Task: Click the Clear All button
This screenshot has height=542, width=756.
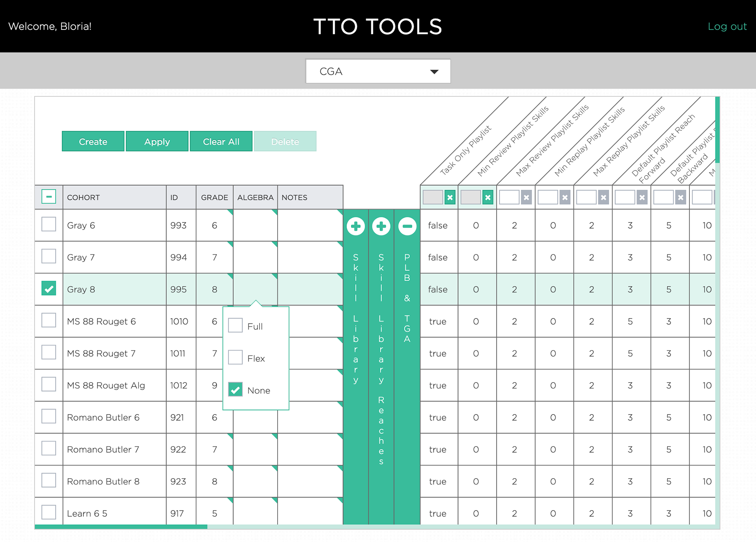Action: [x=221, y=141]
